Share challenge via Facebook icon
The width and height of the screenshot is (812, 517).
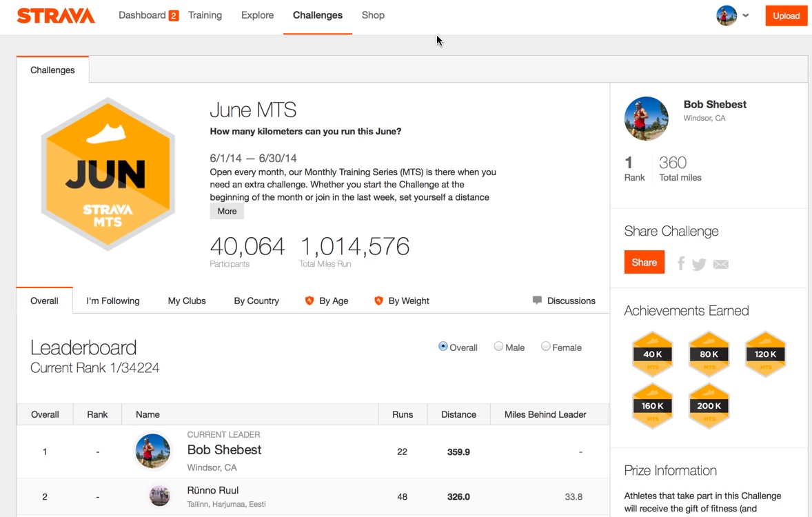coord(681,263)
